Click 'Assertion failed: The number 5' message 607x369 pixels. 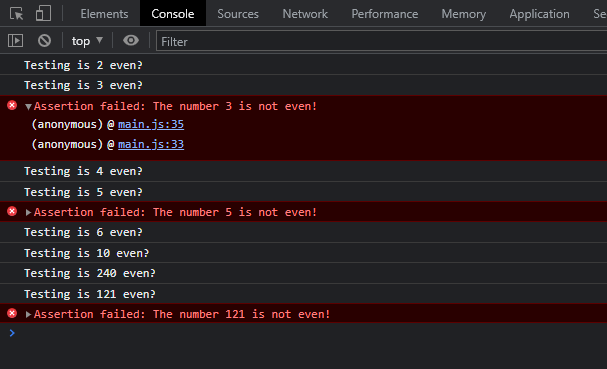coord(175,212)
